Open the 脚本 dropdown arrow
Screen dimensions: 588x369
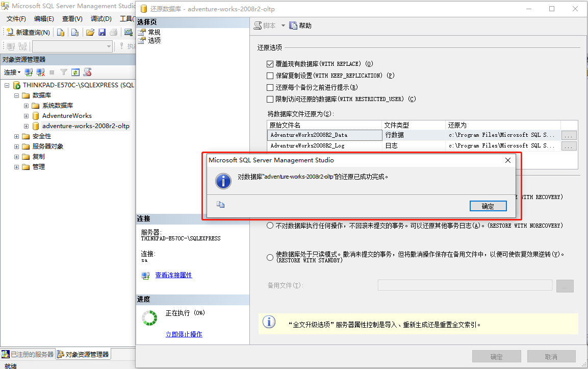pos(283,26)
